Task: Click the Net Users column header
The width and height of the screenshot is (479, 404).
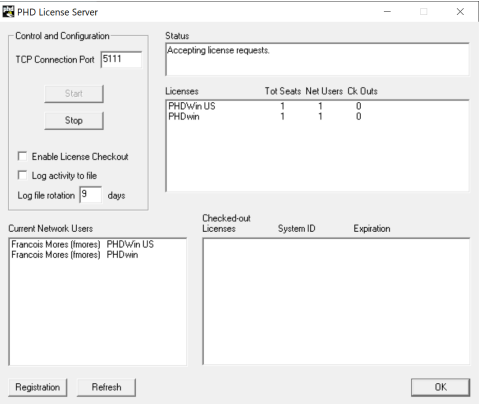Action: coord(324,91)
